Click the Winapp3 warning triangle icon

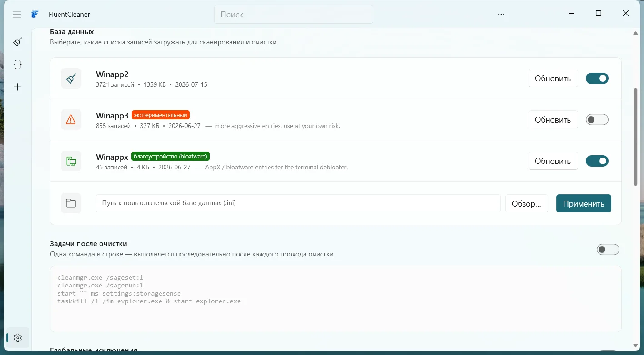click(71, 120)
